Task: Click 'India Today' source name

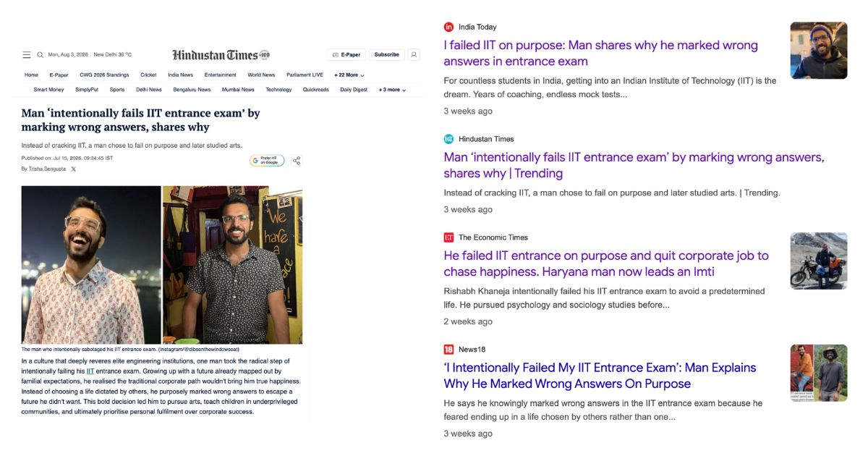Action: pyautogui.click(x=477, y=27)
